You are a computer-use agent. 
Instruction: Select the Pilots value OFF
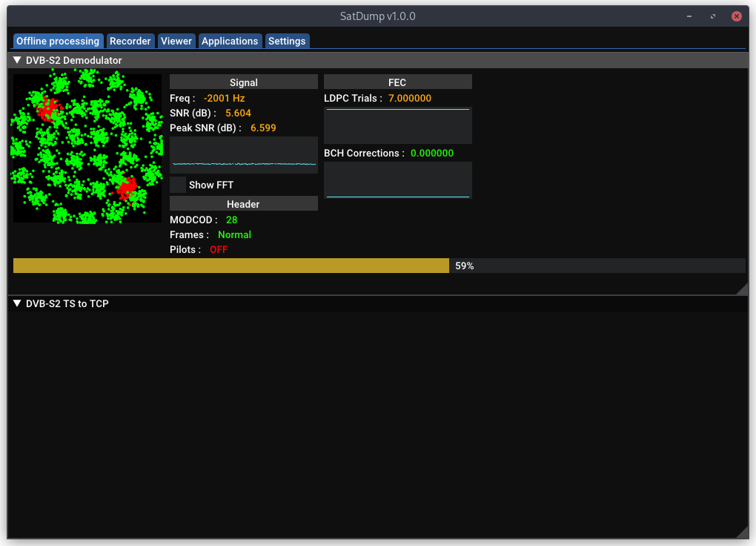pos(219,250)
